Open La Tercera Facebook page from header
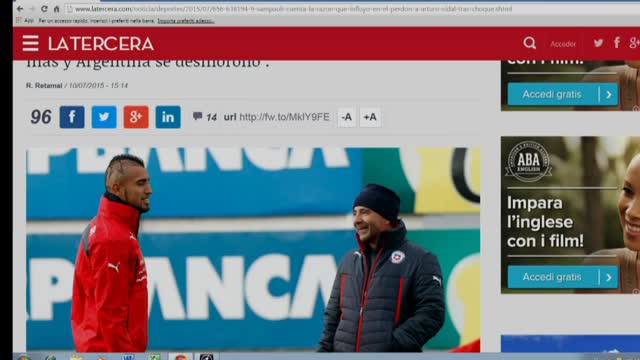Screen dimensions: 640x360 (x=617, y=42)
